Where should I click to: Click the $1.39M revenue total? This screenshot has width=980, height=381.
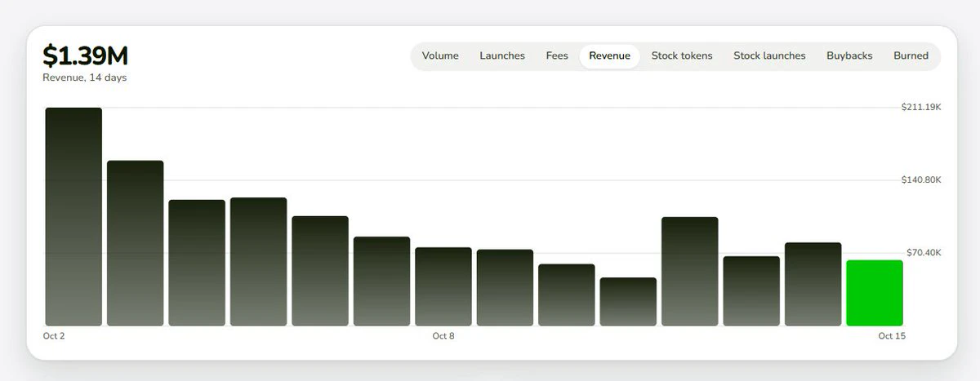coord(86,55)
